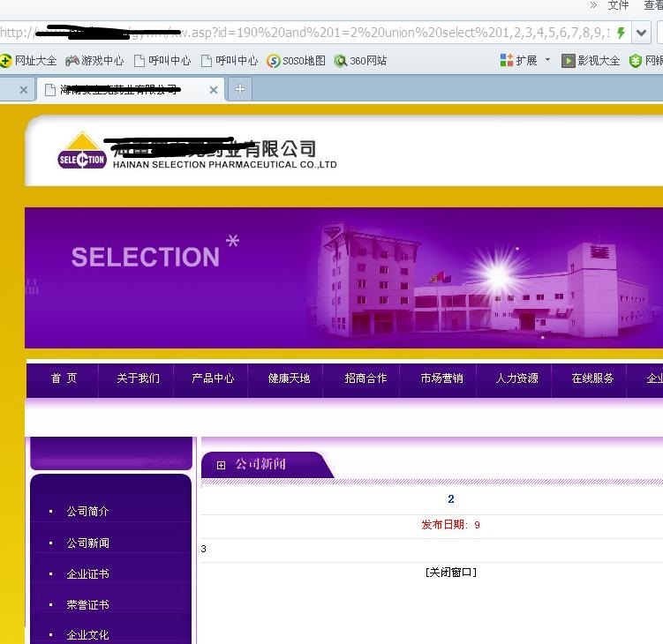Click the article title text "2"

451,499
